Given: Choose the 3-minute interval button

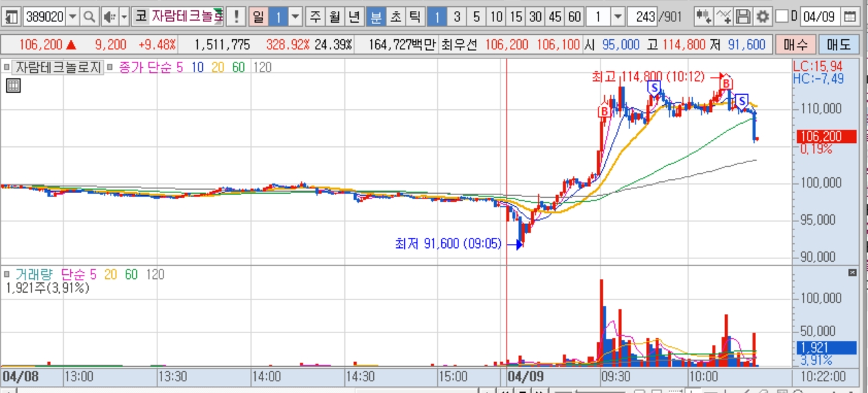Looking at the screenshot, I should tap(457, 16).
